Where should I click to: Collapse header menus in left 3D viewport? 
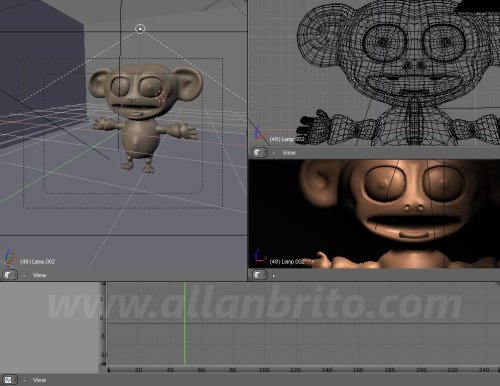coord(24,275)
